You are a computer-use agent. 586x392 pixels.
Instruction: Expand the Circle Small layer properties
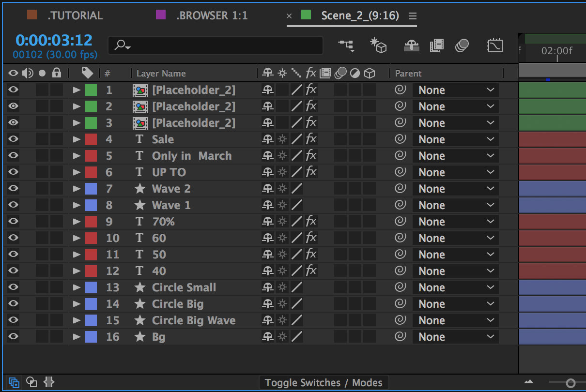point(77,287)
